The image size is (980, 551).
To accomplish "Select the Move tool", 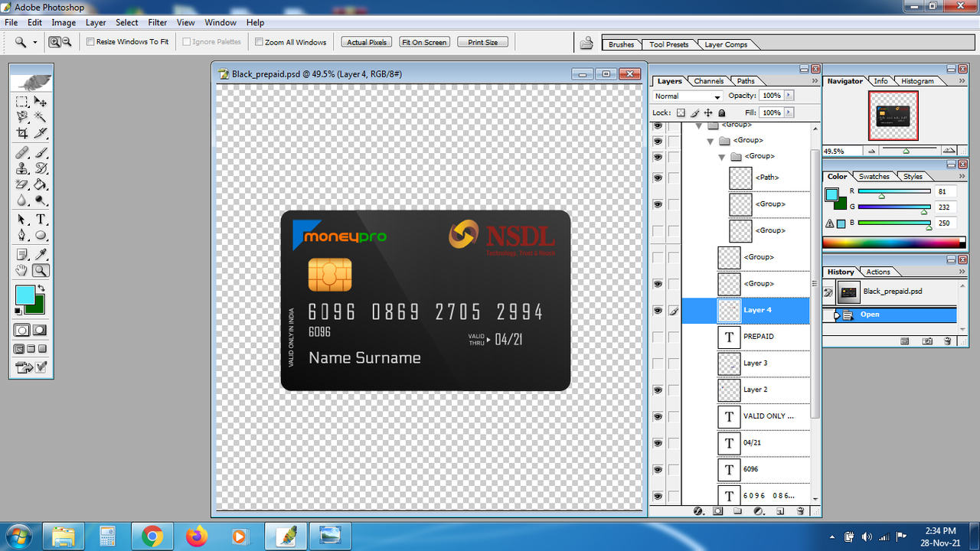I will point(41,101).
